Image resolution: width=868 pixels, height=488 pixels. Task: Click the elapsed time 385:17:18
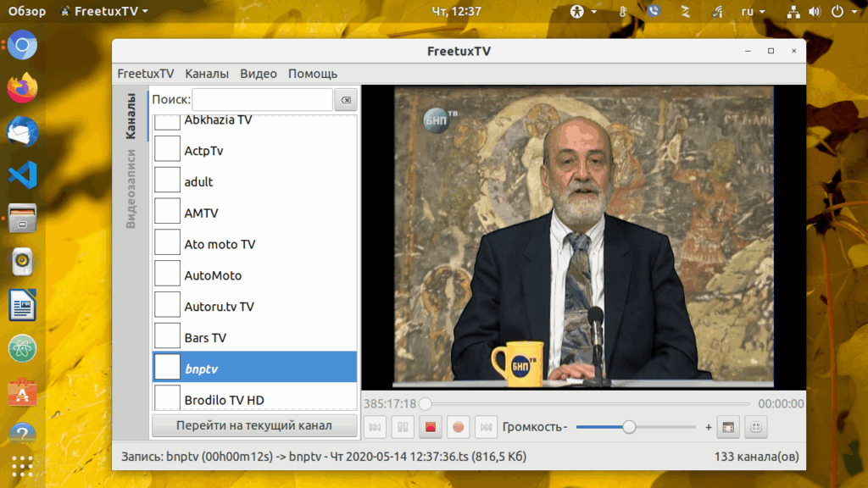[x=390, y=404]
